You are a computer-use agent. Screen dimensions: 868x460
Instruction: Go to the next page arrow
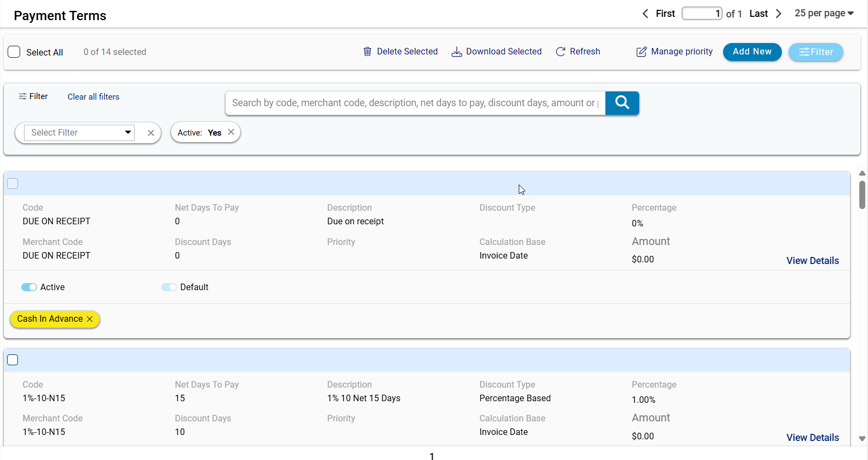pos(779,14)
